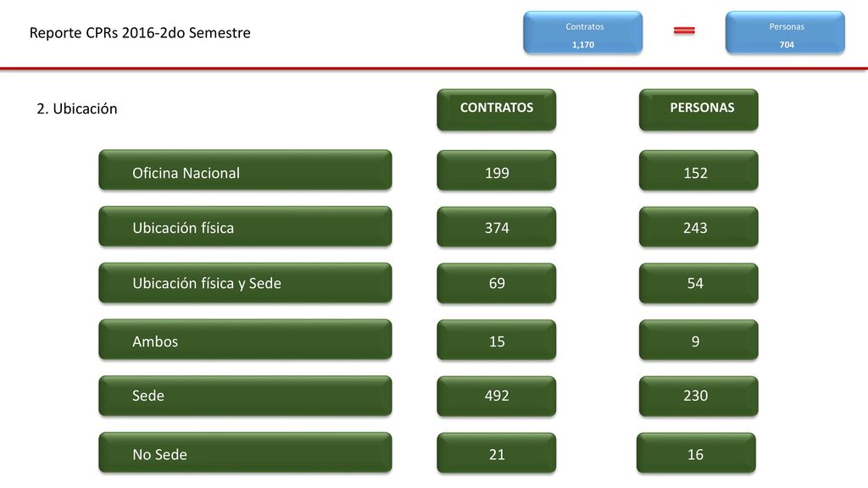Click the 15 contratos value for Ambos
868x488 pixels.
point(497,340)
